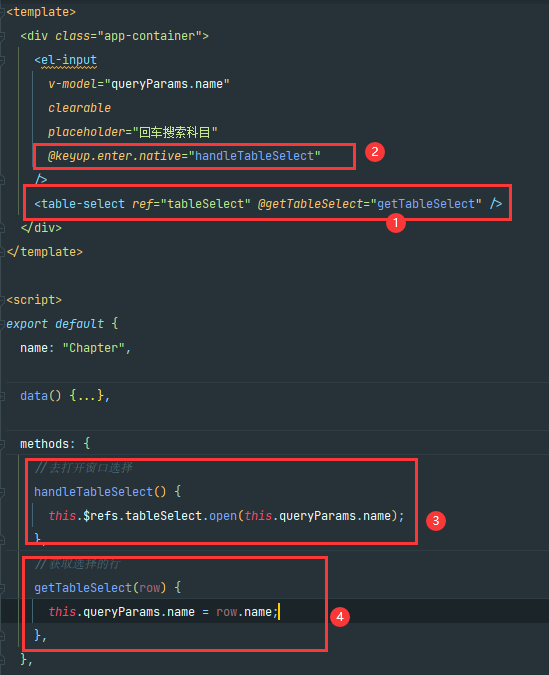Click the placeholder text "回车搜索科目"
This screenshot has width=549, height=675.
(174, 132)
